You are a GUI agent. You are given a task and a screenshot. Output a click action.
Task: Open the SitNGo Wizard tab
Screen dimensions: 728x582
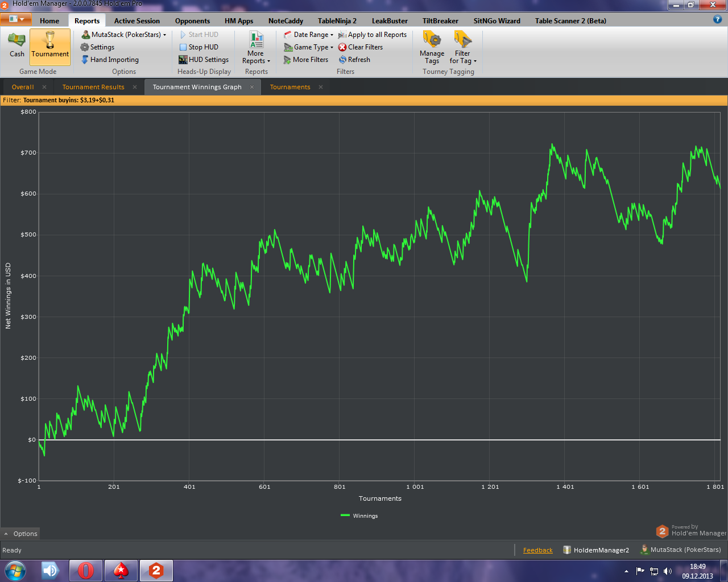point(497,21)
